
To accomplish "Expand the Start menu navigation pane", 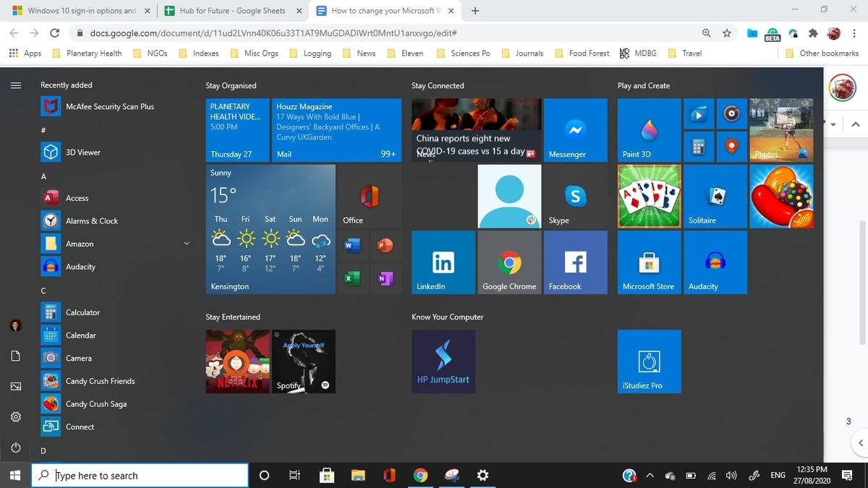I will click(x=15, y=84).
